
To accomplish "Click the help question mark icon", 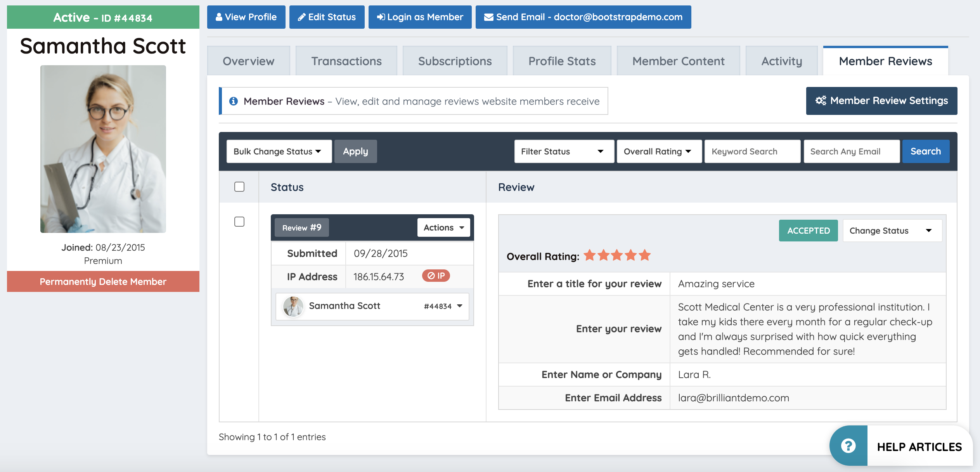I will click(x=848, y=446).
